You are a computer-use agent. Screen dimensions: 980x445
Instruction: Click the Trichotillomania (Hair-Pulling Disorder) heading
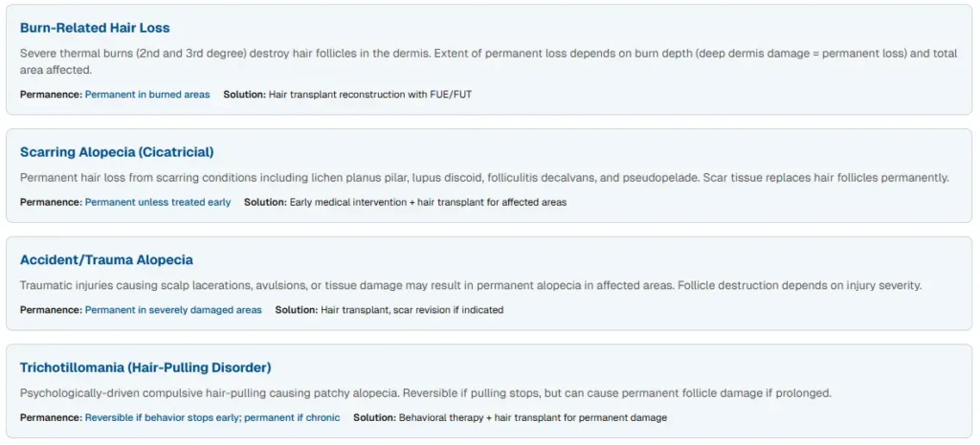click(145, 367)
